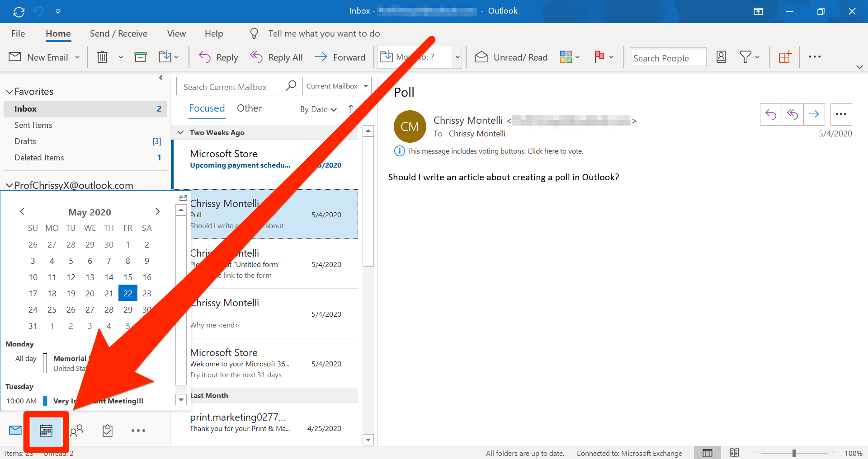The image size is (868, 459).
Task: Dock the calendar peek with popout icon
Action: [183, 198]
